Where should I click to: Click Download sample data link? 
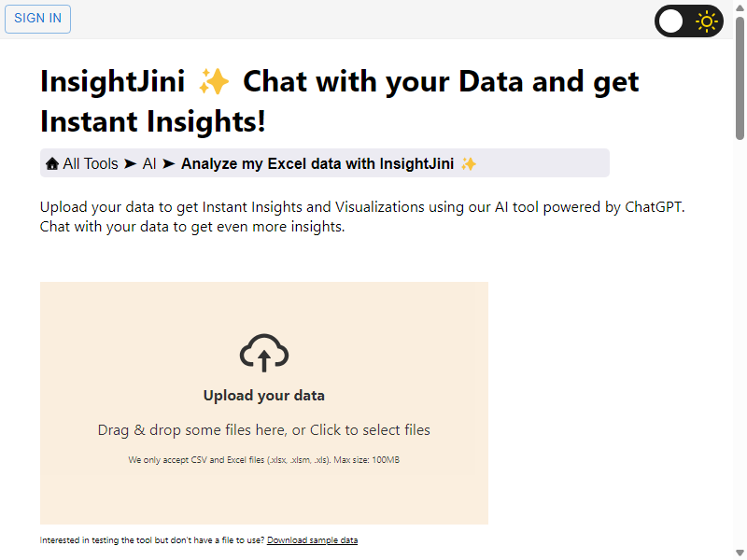point(312,540)
